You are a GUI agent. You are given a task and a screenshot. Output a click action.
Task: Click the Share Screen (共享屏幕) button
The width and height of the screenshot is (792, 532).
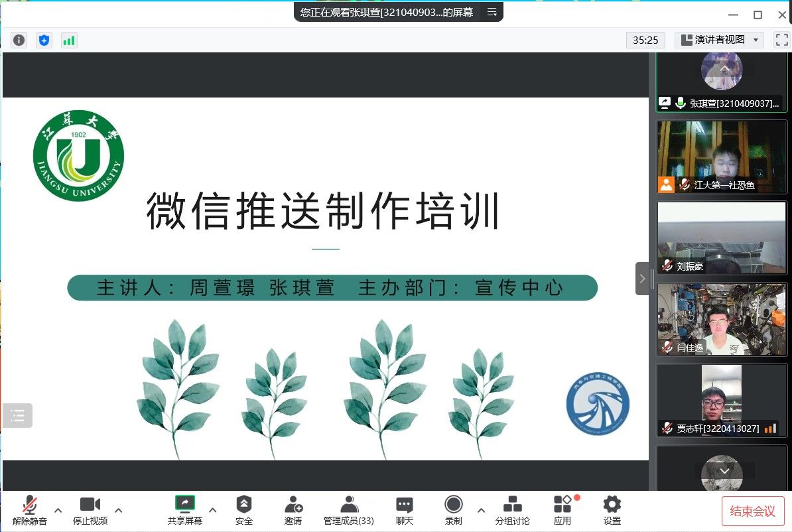[x=185, y=509]
